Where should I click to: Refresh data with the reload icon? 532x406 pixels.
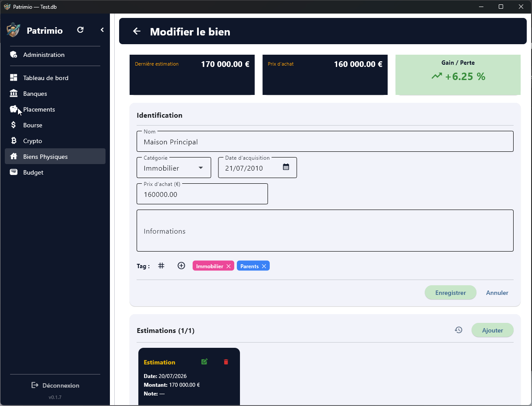coord(80,30)
